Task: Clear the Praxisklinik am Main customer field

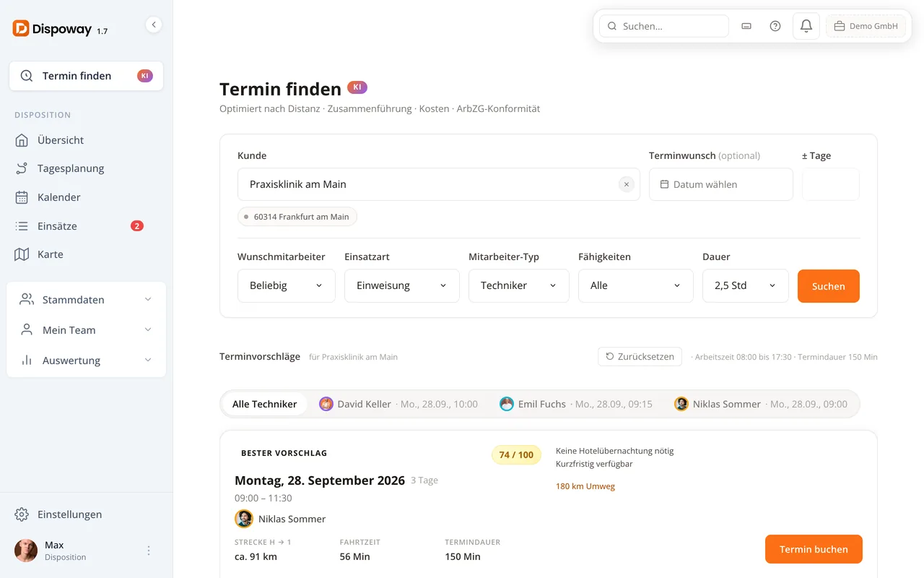Action: coord(627,184)
